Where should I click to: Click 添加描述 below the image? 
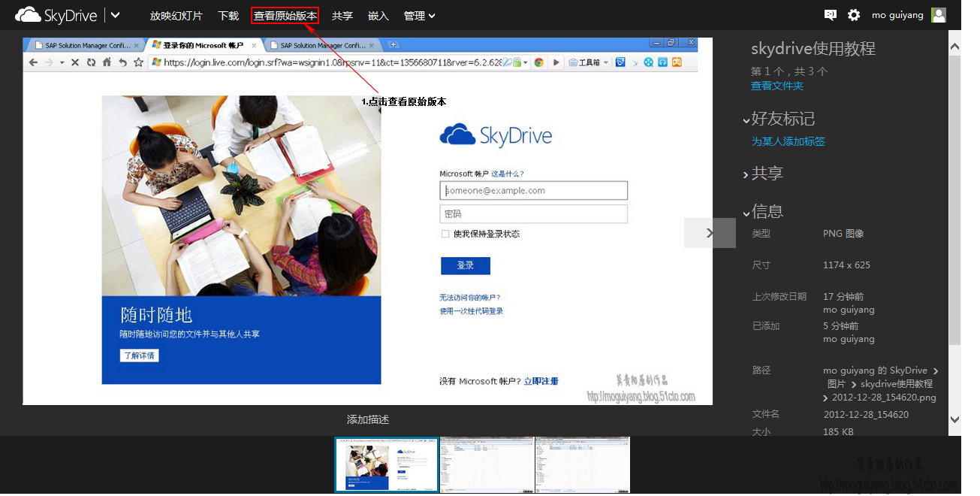(368, 419)
